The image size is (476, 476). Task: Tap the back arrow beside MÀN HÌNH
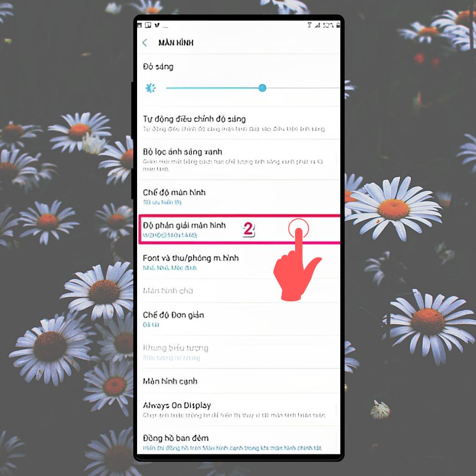(145, 42)
